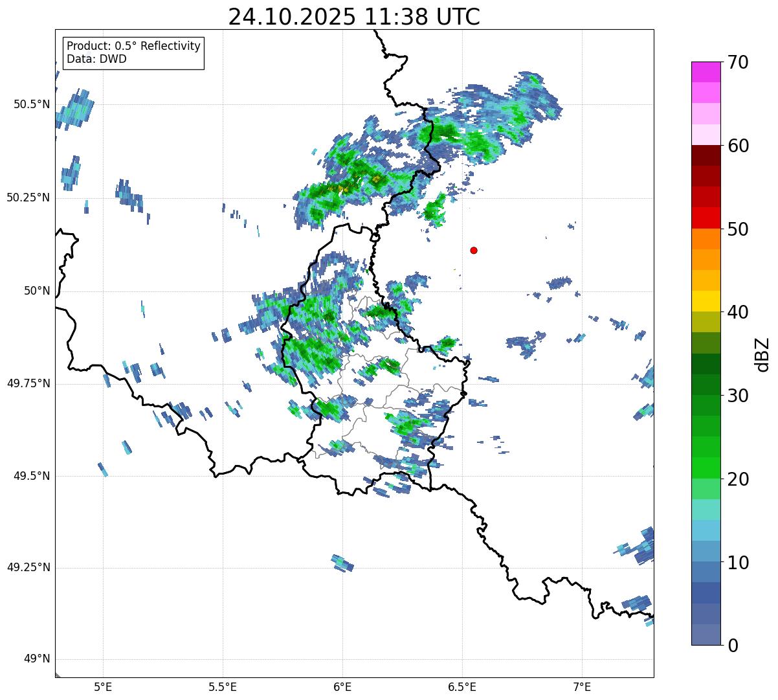Image resolution: width=778 pixels, height=700 pixels.
Task: Pick the bright magenta top colorbar segment
Action: (x=706, y=72)
